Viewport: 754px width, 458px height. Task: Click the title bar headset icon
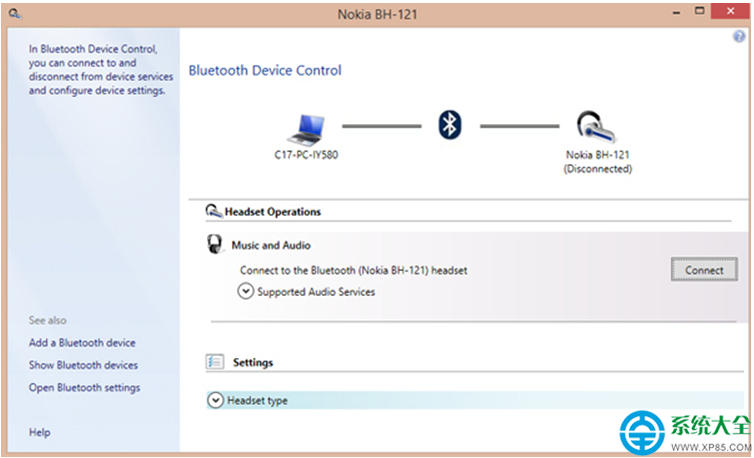(x=15, y=14)
